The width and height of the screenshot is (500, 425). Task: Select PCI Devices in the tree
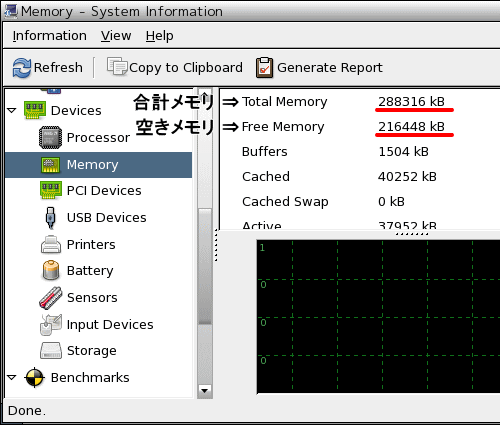104,190
